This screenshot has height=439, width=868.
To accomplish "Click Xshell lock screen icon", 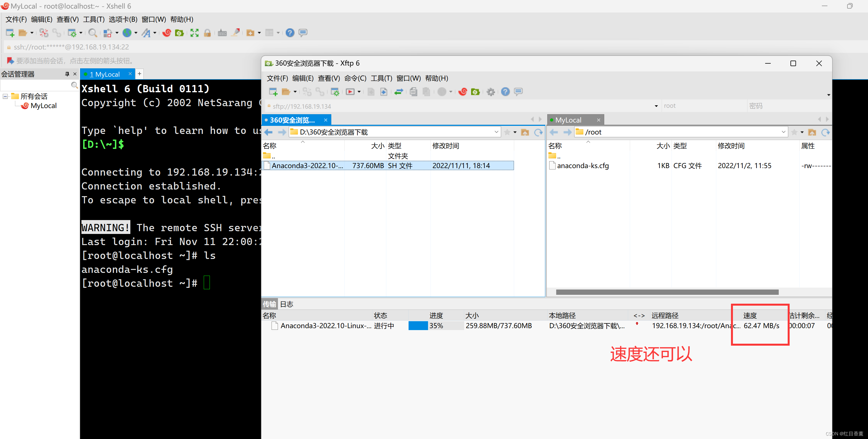I will 208,33.
